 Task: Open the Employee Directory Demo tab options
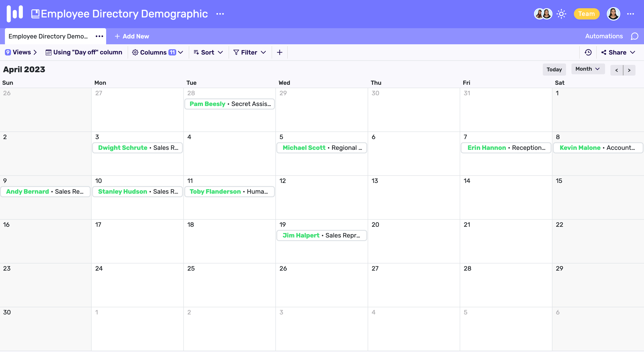pos(99,36)
